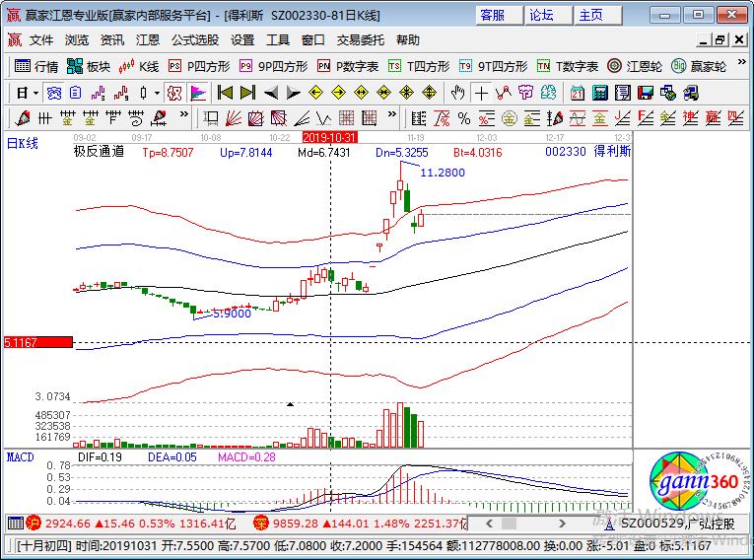Select the plain percent % tool
Viewport: 754px width, 560px height.
coord(464,118)
